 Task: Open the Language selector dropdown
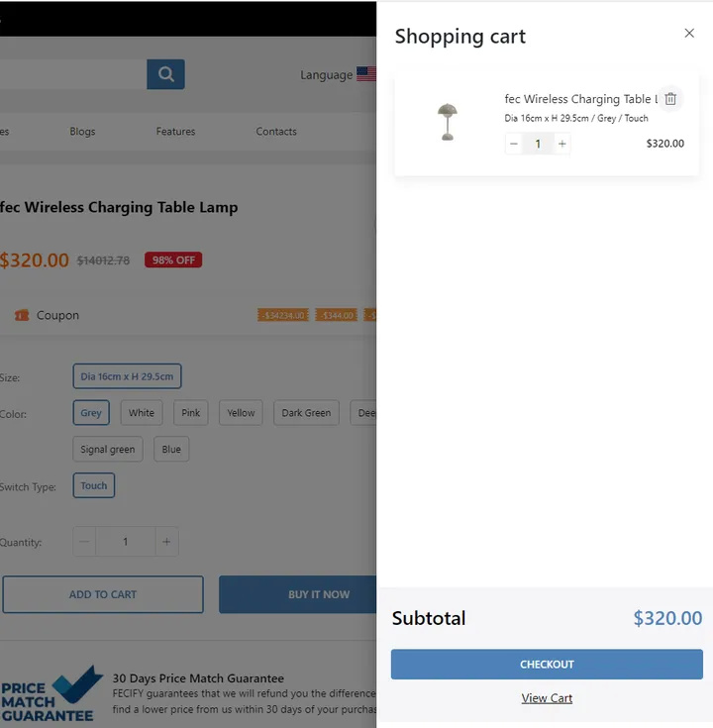coord(338,74)
